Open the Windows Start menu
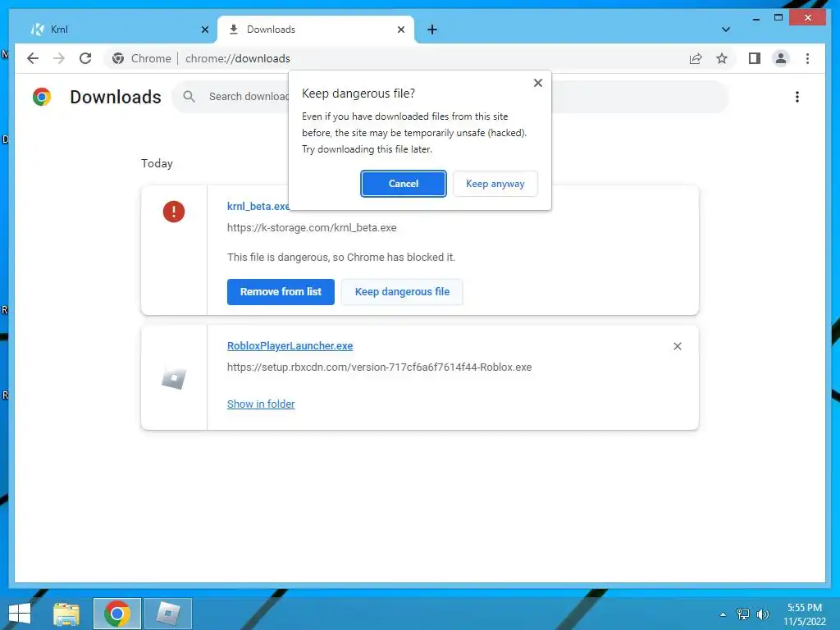This screenshot has width=840, height=630. pos(20,614)
